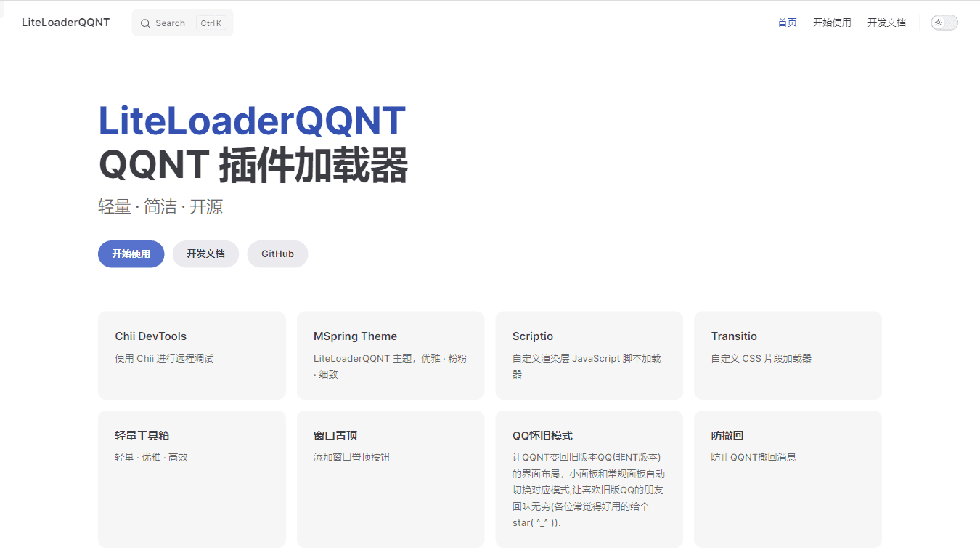Toggle the dark mode appearance switch

tap(944, 23)
